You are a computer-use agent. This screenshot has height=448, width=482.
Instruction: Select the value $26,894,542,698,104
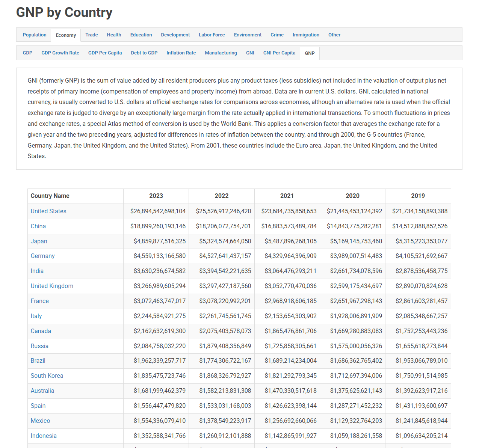[158, 211]
